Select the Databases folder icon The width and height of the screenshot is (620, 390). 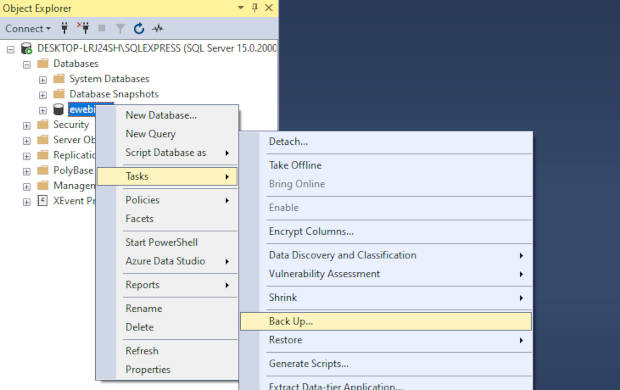click(43, 63)
